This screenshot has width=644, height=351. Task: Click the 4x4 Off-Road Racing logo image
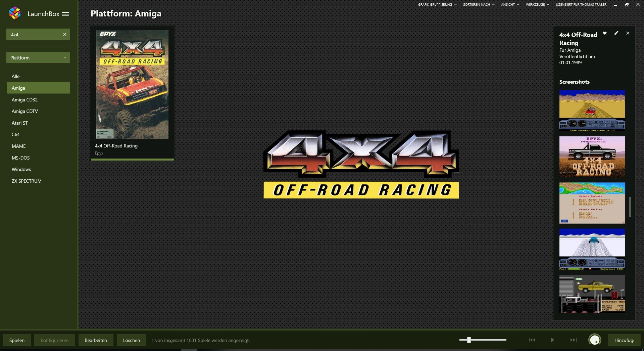tap(361, 164)
